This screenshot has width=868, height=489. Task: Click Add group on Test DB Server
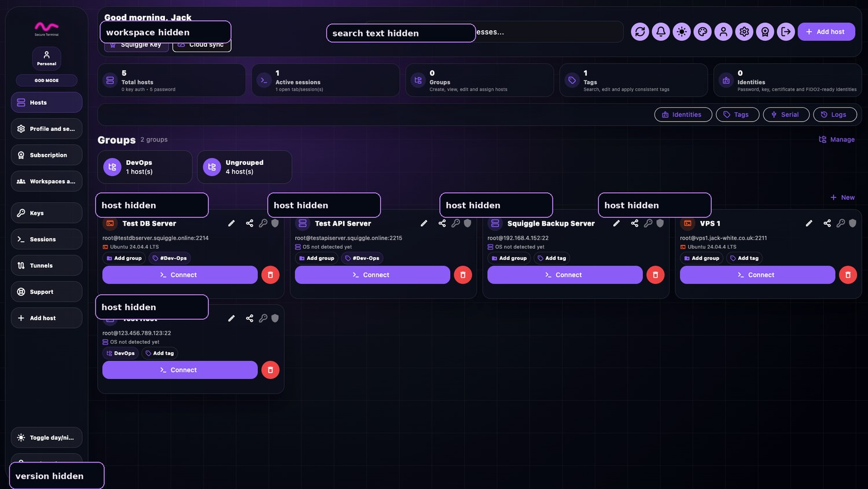(x=124, y=258)
